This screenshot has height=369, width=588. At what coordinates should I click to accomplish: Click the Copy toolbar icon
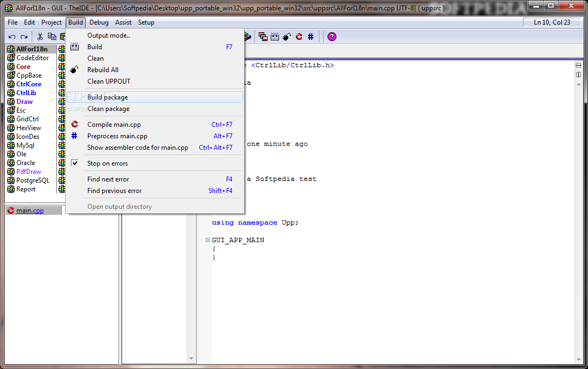click(x=52, y=37)
